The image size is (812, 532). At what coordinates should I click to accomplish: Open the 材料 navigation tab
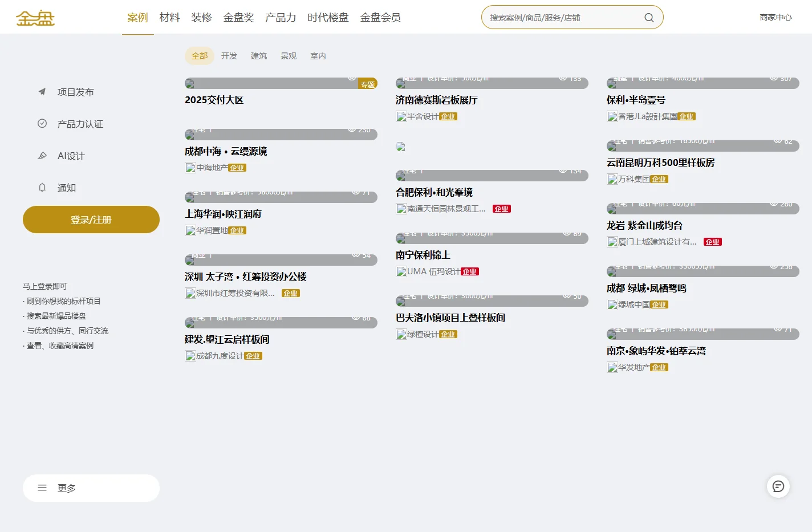click(169, 18)
